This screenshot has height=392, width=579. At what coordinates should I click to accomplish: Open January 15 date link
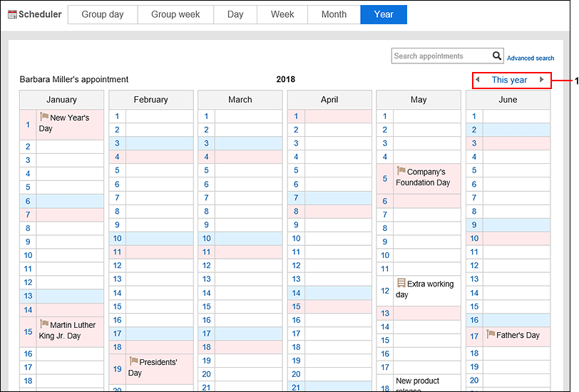(x=28, y=331)
